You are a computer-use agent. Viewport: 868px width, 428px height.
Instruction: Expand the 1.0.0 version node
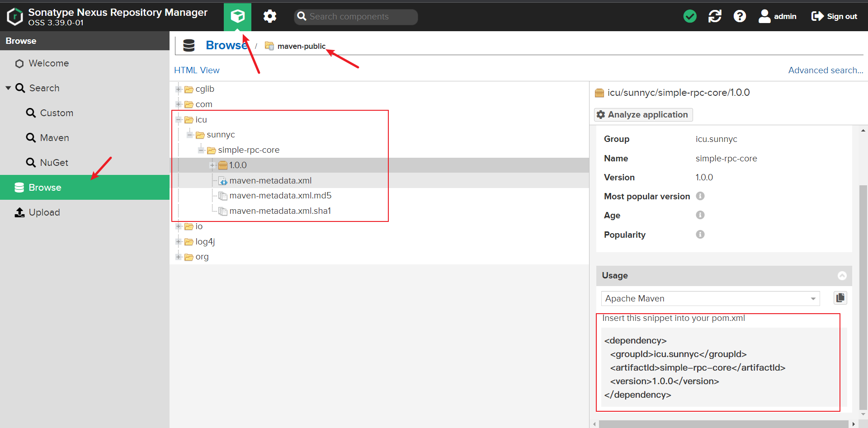tap(212, 165)
